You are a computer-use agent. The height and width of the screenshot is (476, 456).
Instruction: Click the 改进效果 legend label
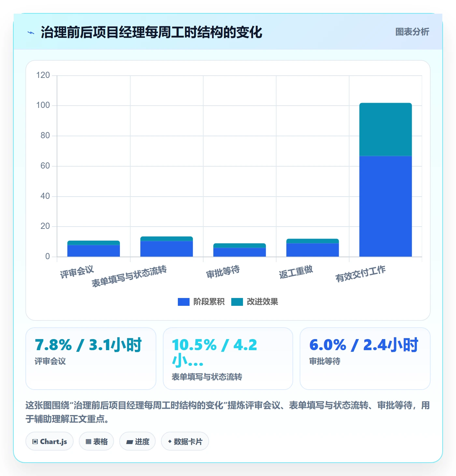pos(262,302)
